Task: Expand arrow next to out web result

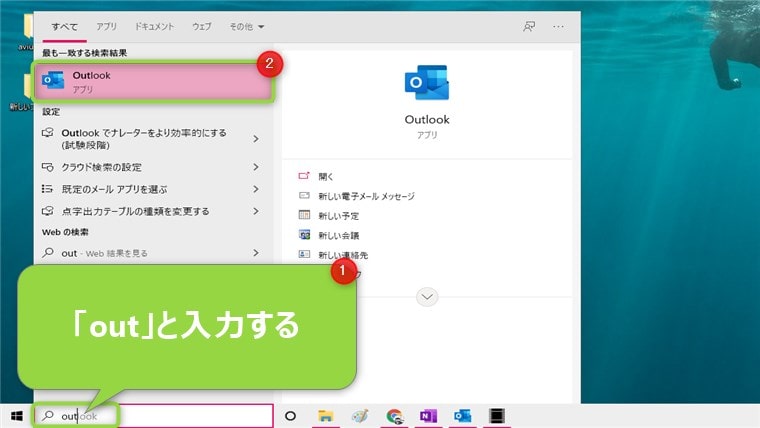Action: pos(256,253)
